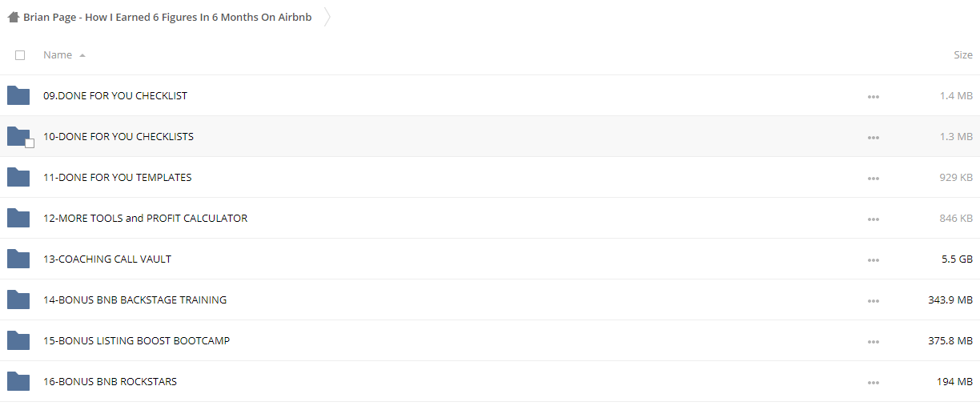Tick checkbox on 10-DONE FOR YOU CHECKLISTS folder
The height and width of the screenshot is (406, 980).
pyautogui.click(x=30, y=143)
